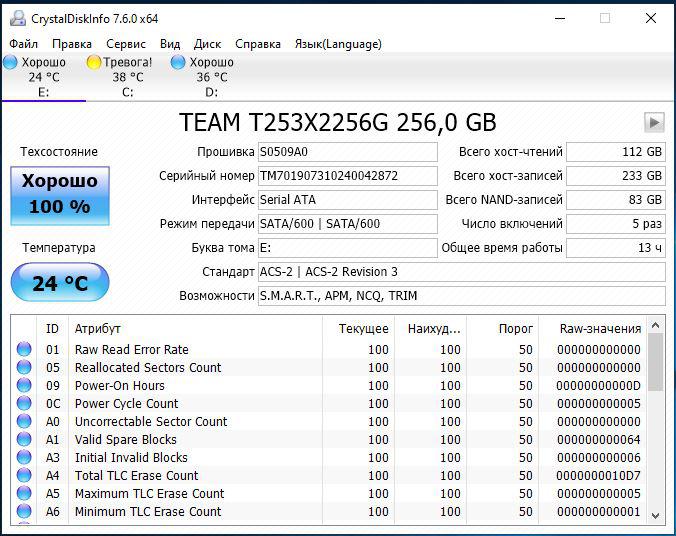Click scrollbar down arrow in attribute list
Viewport: 676px width, 536px height.
click(656, 515)
